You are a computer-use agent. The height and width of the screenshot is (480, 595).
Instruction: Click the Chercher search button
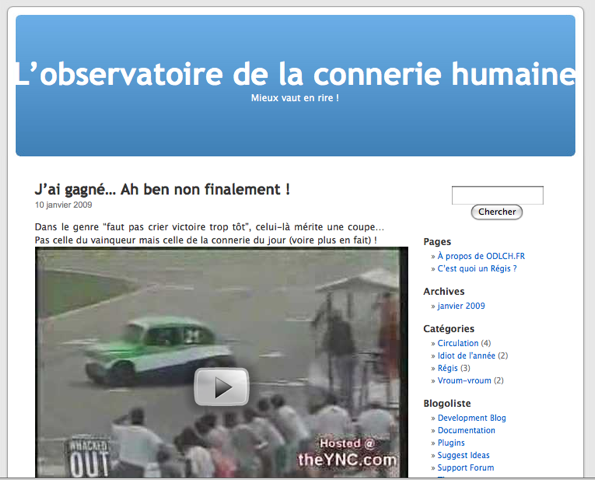pos(497,212)
